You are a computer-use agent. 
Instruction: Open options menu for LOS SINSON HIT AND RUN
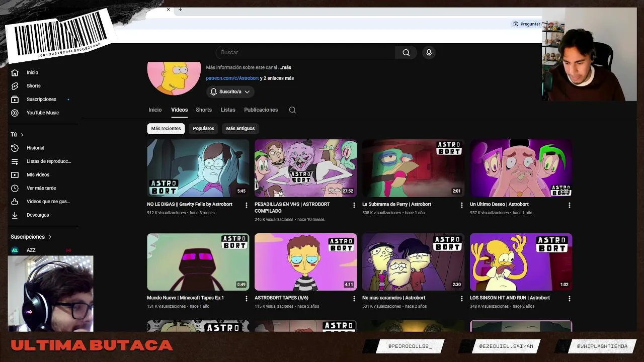(x=569, y=299)
